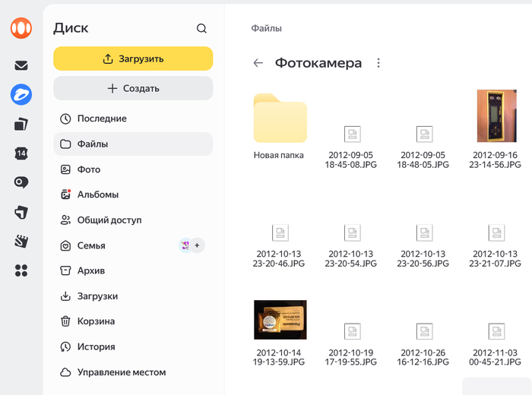Open the all services grid icon
This screenshot has height=395, width=532.
click(x=21, y=270)
